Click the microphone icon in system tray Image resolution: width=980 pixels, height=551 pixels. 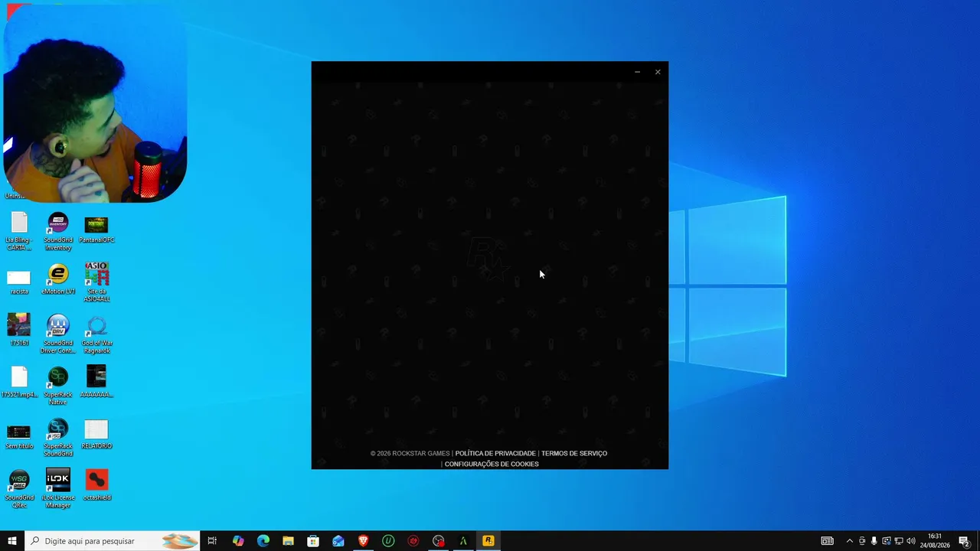point(874,541)
